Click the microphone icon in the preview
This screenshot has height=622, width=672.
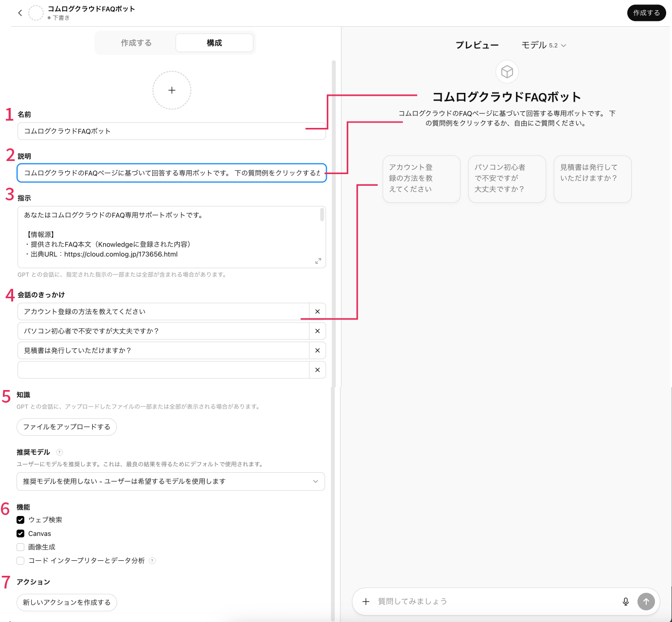[x=626, y=602]
